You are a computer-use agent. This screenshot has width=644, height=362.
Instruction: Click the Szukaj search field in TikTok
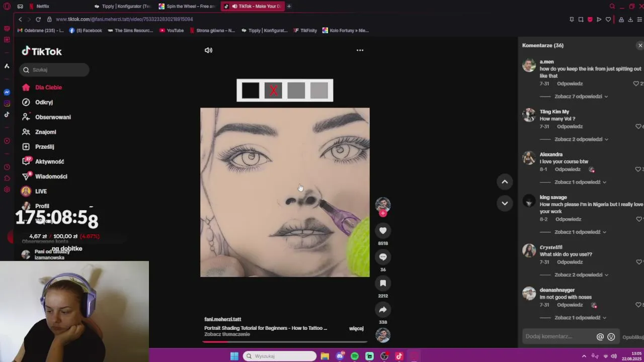point(54,70)
